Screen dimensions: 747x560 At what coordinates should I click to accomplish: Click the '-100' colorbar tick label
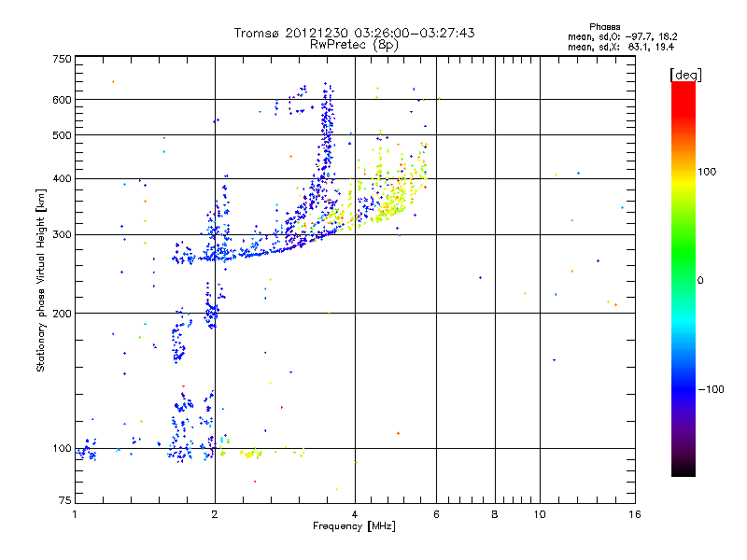(711, 389)
